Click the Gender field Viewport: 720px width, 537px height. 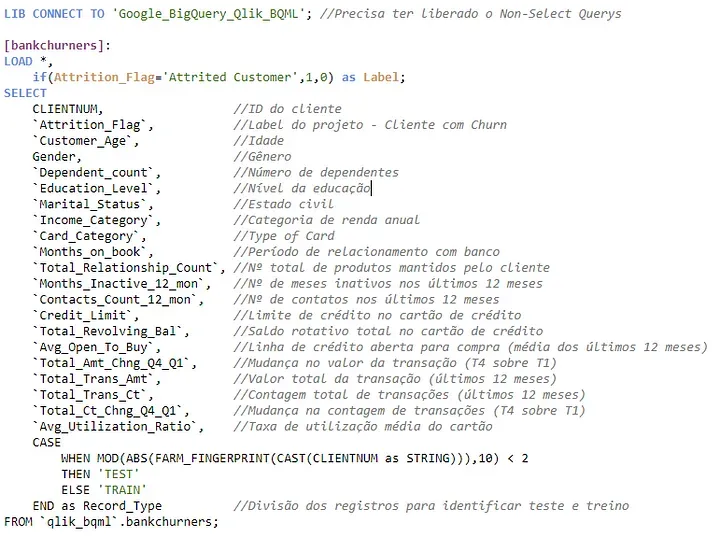[57, 157]
